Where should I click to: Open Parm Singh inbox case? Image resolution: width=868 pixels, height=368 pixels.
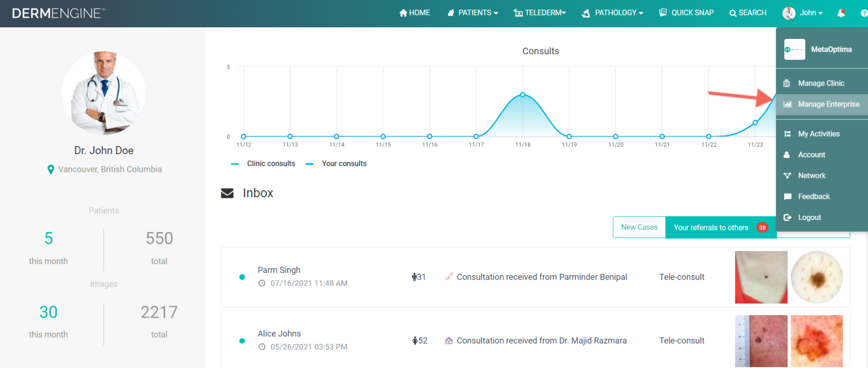pos(535,277)
